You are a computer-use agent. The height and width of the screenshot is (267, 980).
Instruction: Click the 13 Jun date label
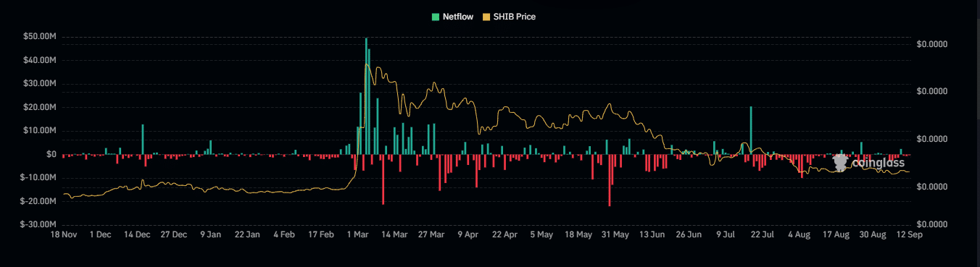[652, 234]
